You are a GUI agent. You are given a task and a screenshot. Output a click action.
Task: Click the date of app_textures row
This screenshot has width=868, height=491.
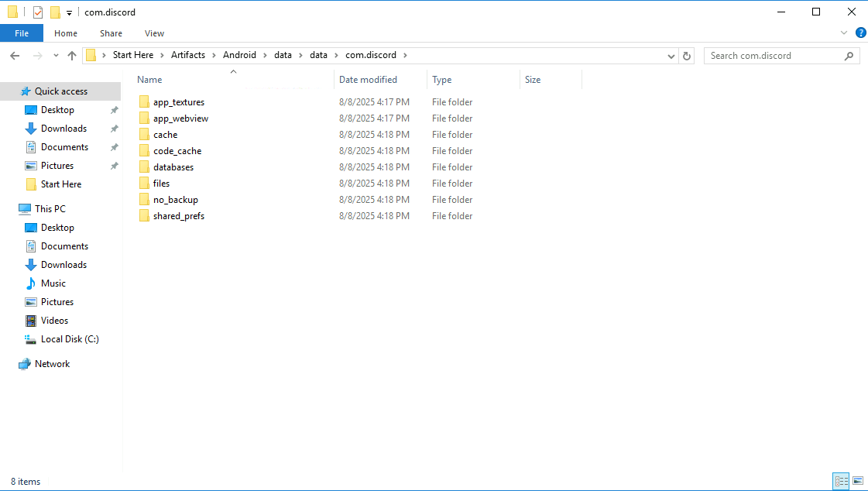pyautogui.click(x=374, y=102)
